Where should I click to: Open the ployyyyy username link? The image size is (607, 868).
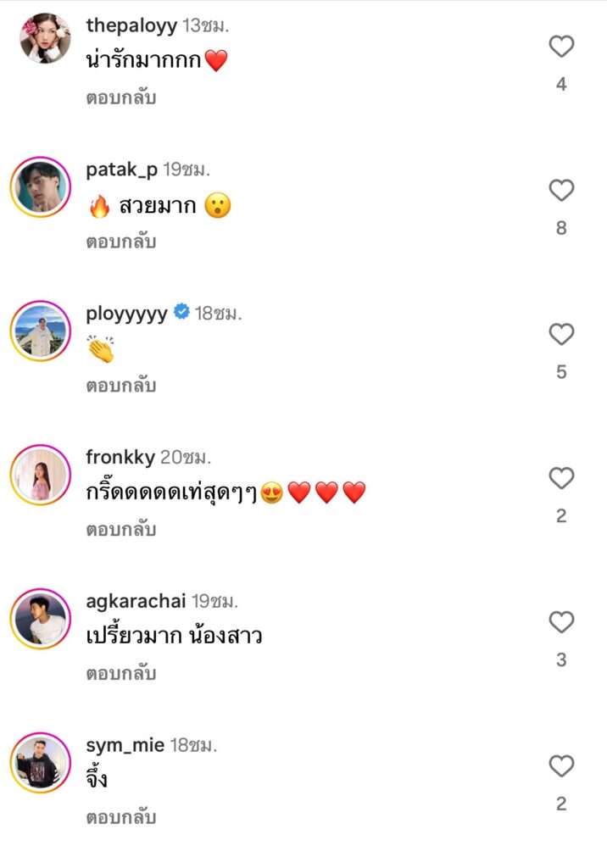[127, 313]
